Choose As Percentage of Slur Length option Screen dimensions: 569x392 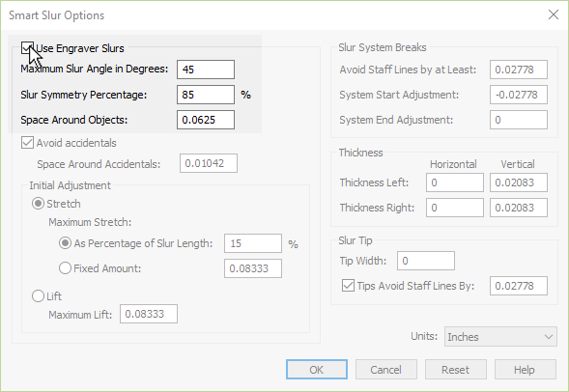point(65,243)
